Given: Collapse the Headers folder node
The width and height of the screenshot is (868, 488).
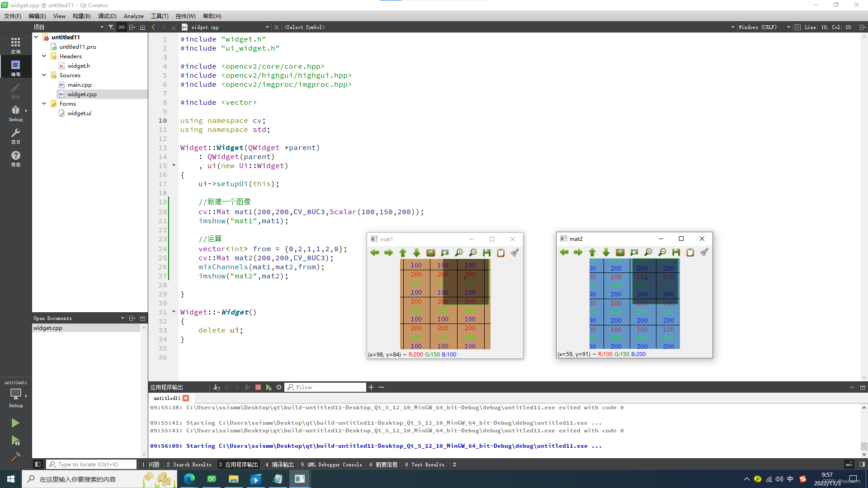Looking at the screenshot, I should pos(44,56).
